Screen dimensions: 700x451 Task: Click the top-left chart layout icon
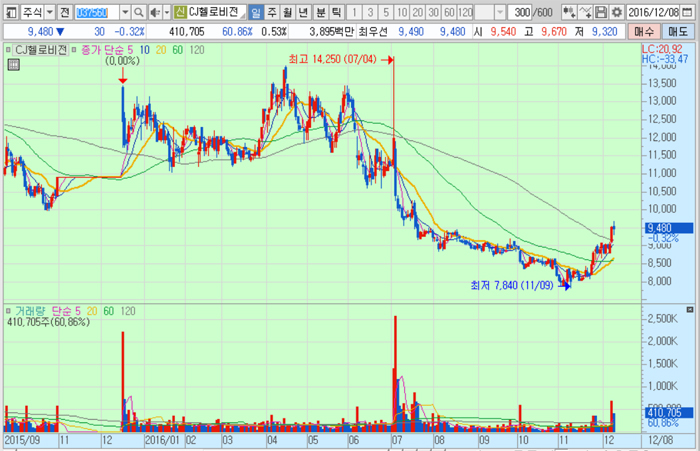click(8, 13)
